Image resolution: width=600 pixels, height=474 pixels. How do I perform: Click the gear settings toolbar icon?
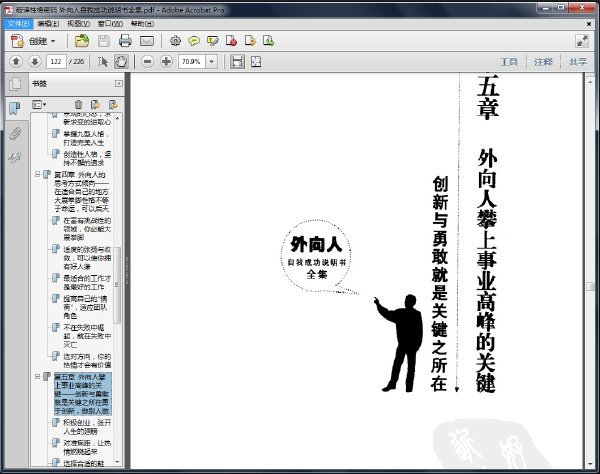click(175, 41)
